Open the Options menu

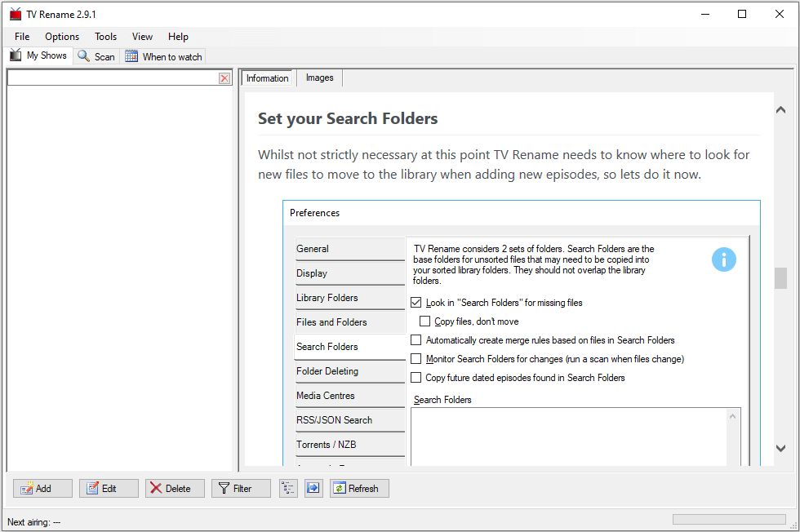click(62, 37)
